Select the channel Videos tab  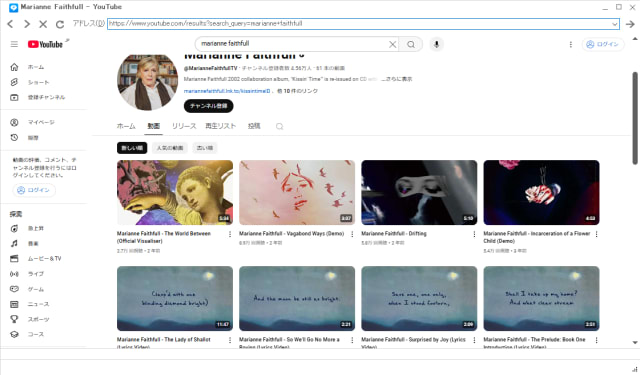point(154,126)
